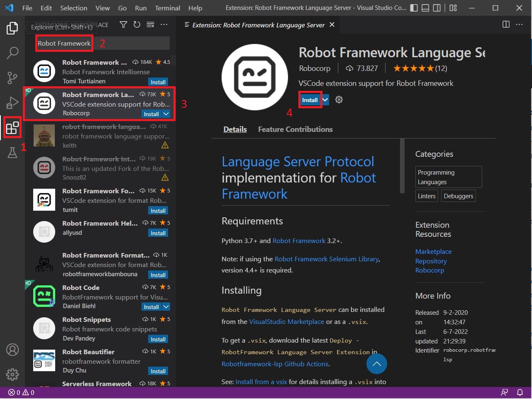Toggle the Primary Side Bar layout icon
532x399 pixels.
[x=414, y=8]
